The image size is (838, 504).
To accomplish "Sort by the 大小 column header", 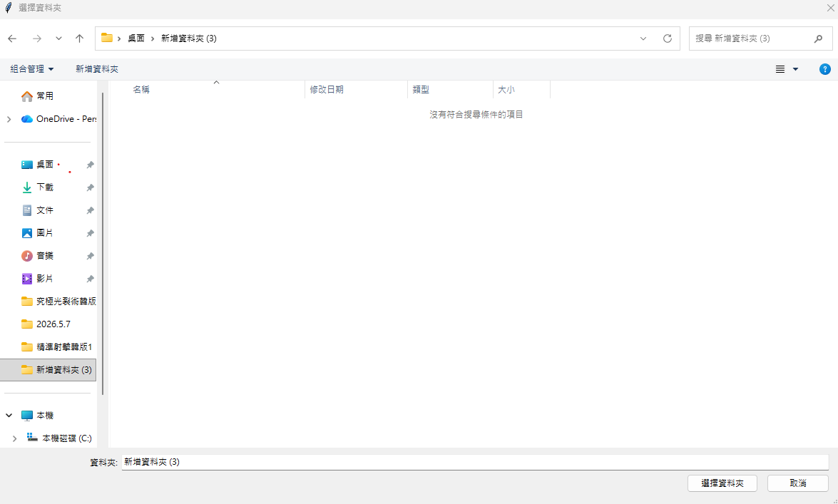I will pyautogui.click(x=521, y=90).
